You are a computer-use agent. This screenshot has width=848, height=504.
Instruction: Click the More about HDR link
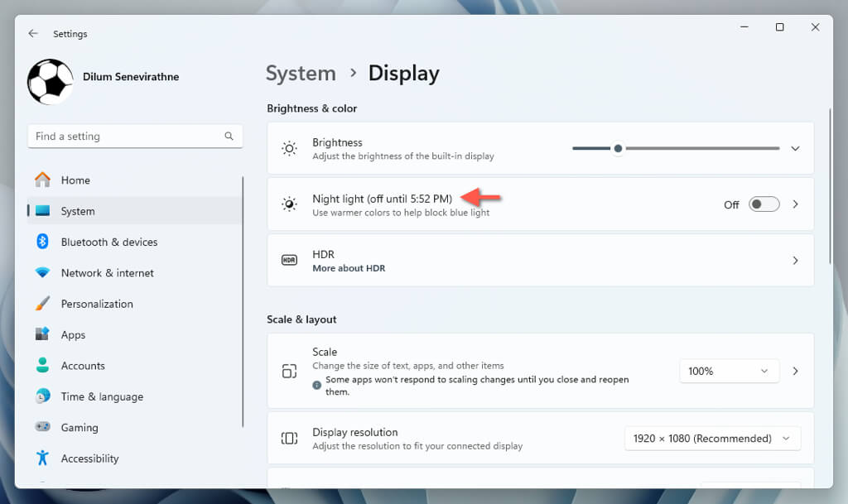coord(349,268)
